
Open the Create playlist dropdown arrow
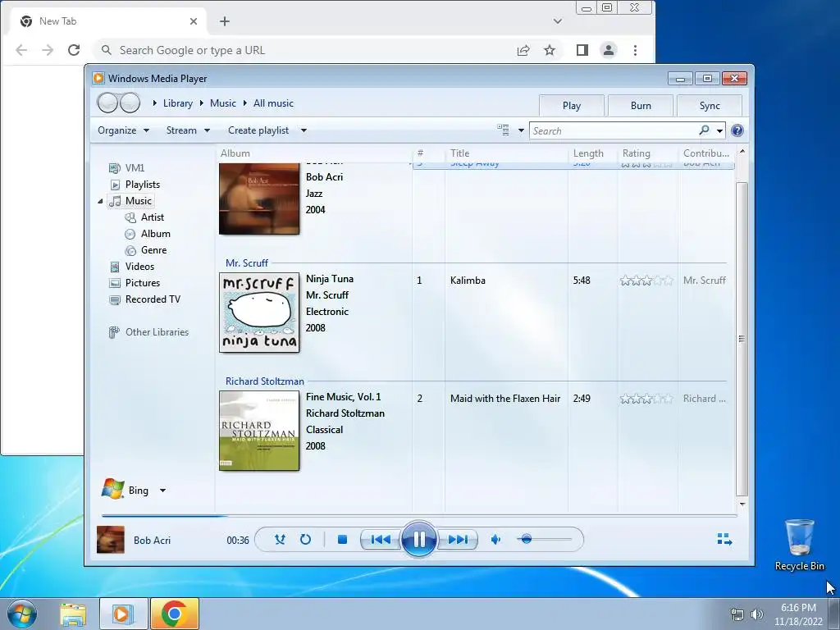click(x=304, y=130)
